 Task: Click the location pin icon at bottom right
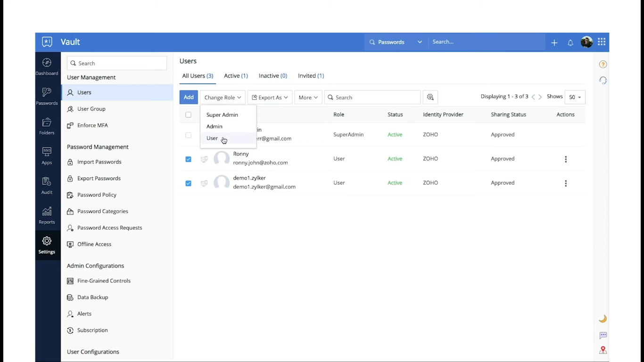[x=603, y=350]
